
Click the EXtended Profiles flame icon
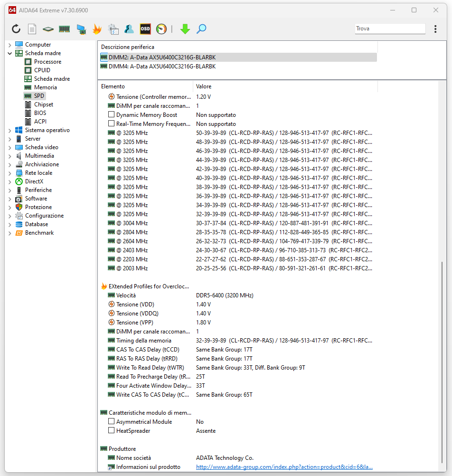(104, 286)
